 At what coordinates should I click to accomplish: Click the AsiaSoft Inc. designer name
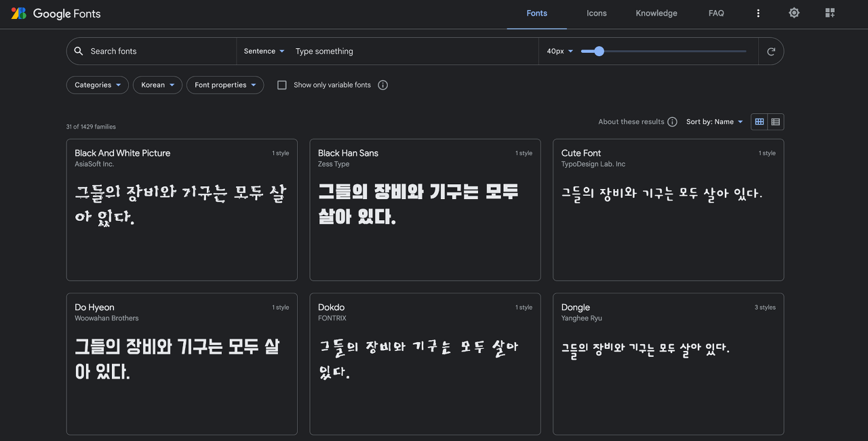(94, 165)
